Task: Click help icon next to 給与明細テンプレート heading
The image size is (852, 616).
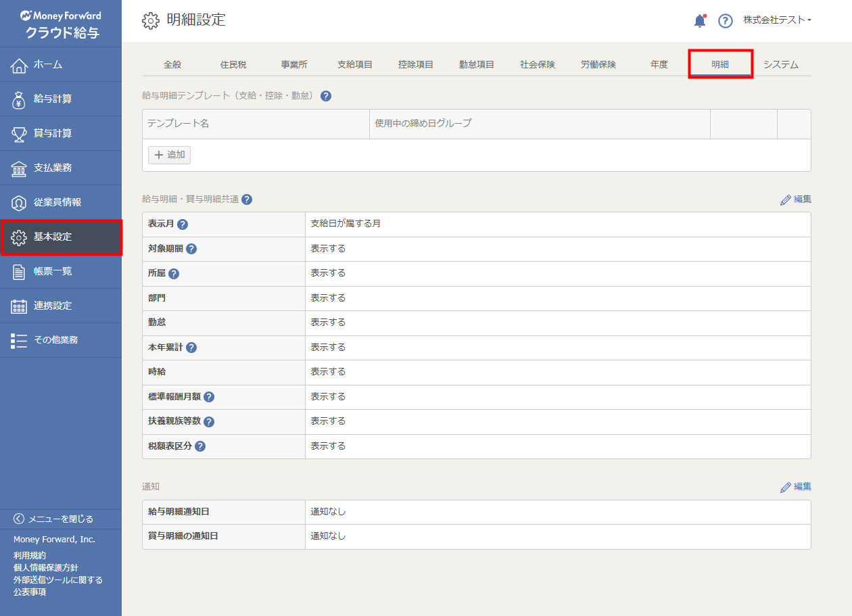Action: [326, 96]
